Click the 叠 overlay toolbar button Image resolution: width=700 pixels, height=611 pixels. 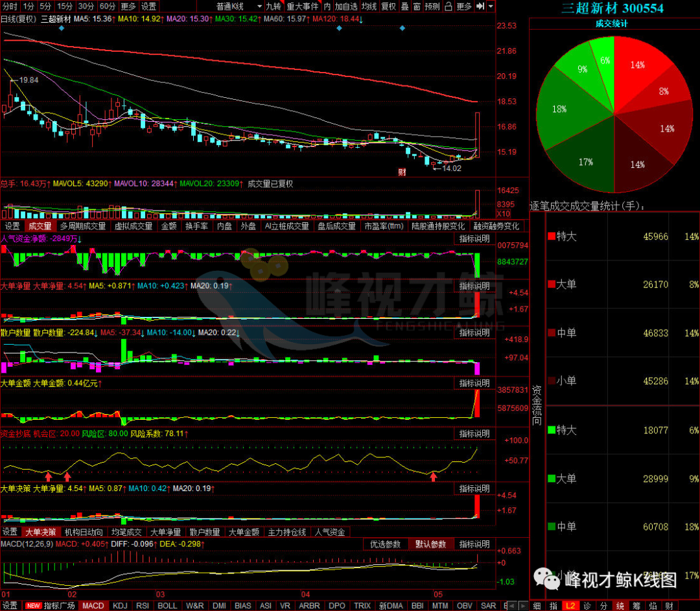pos(404,6)
